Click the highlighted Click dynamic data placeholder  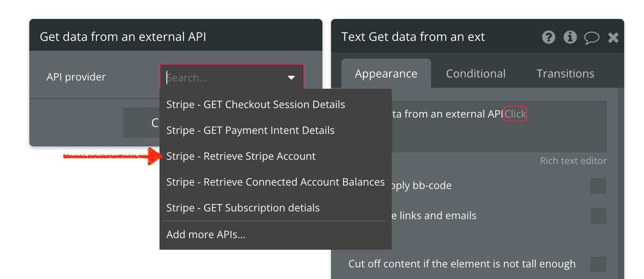click(516, 114)
